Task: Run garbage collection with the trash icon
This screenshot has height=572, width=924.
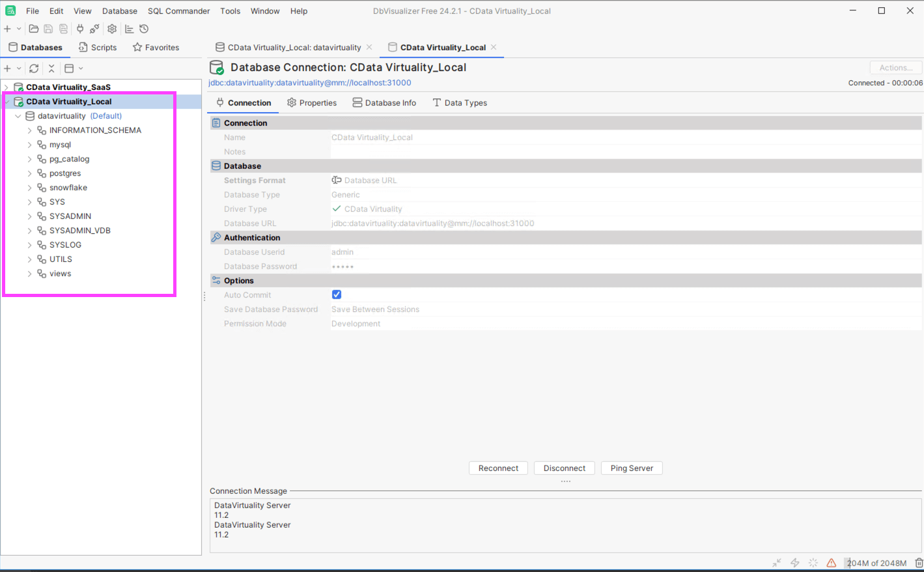Action: [919, 563]
